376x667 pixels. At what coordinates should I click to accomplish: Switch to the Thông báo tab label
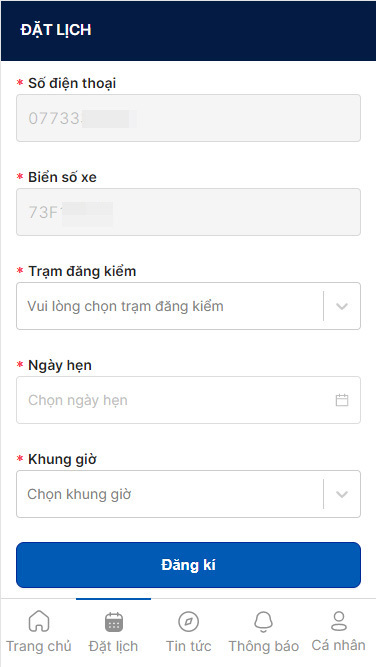pyautogui.click(x=264, y=646)
